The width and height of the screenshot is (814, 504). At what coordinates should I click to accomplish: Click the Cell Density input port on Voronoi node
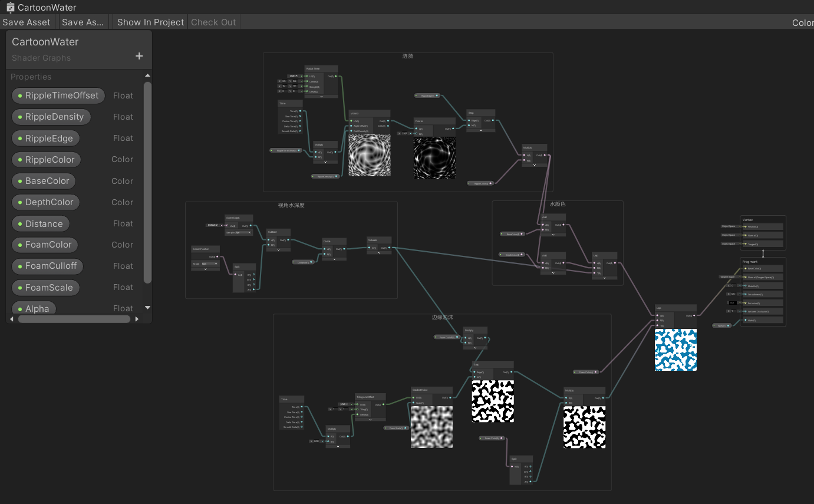(x=351, y=131)
